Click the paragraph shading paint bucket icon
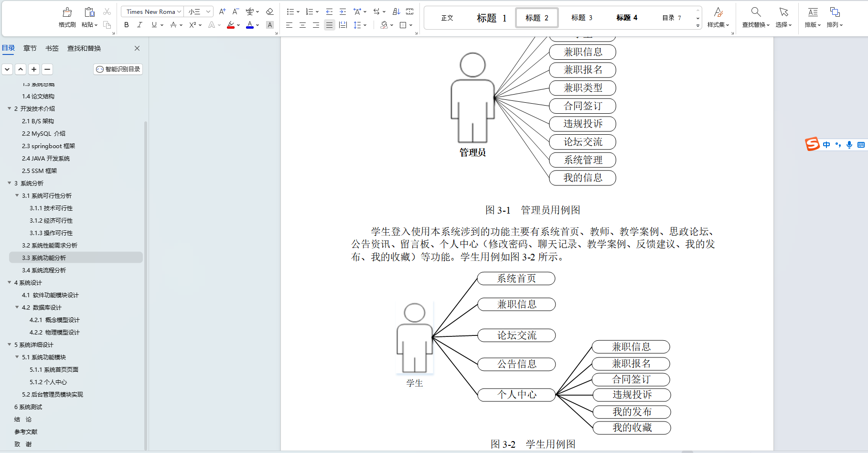The width and height of the screenshot is (868, 453). (x=384, y=25)
